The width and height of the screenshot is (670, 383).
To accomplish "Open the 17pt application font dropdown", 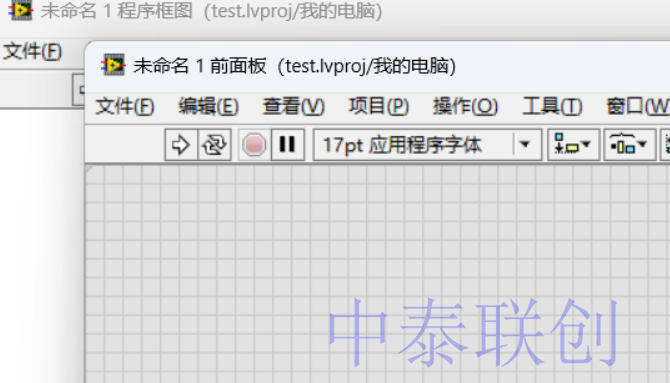I will point(427,145).
